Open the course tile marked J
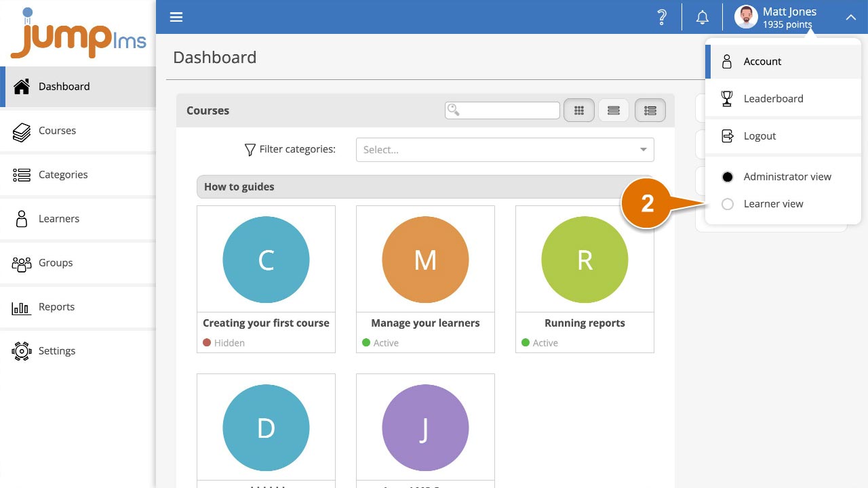 425,428
